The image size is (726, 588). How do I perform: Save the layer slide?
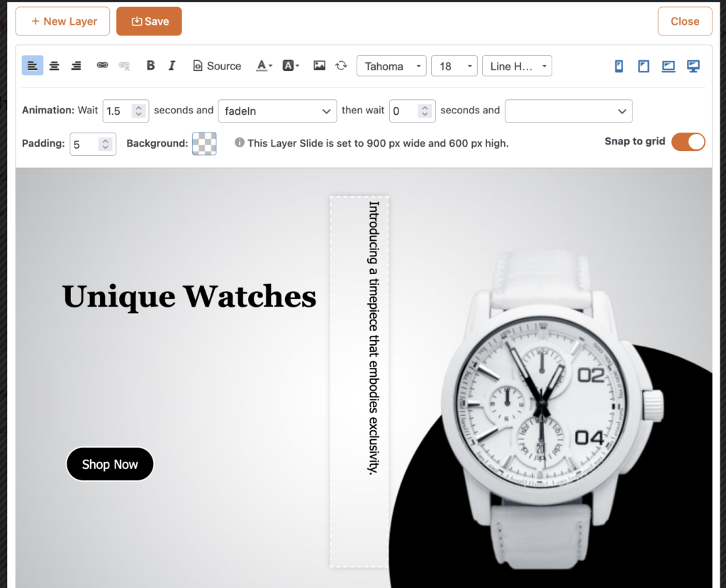coord(149,21)
